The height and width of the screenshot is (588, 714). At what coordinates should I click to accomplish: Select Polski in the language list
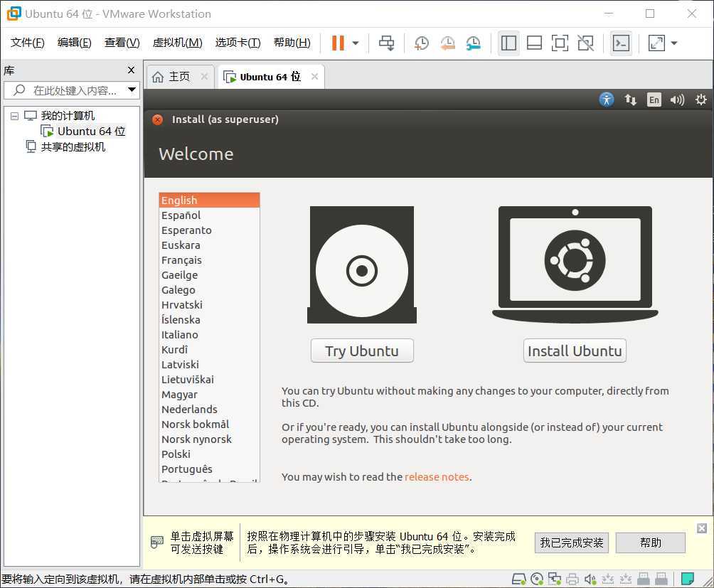[x=209, y=454]
